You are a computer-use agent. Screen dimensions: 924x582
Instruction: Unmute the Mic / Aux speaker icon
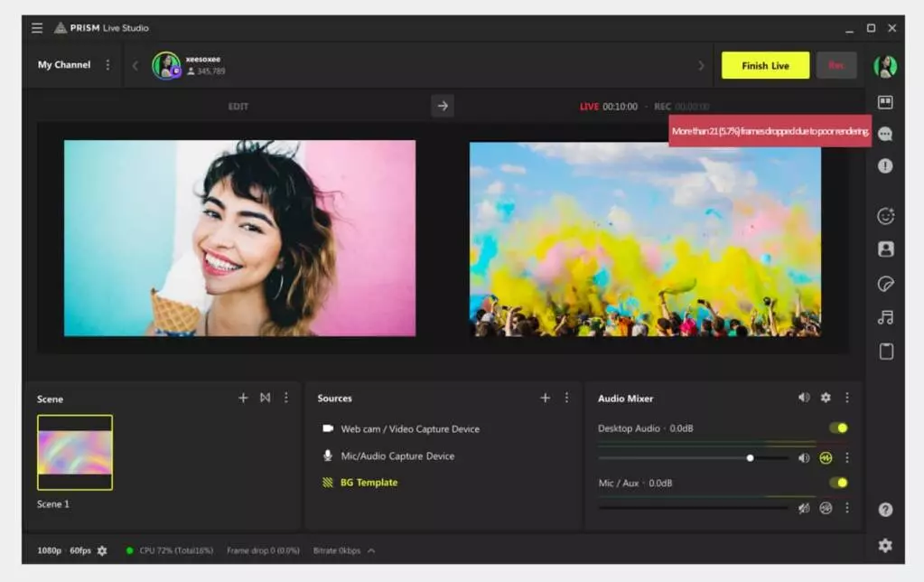pos(804,508)
